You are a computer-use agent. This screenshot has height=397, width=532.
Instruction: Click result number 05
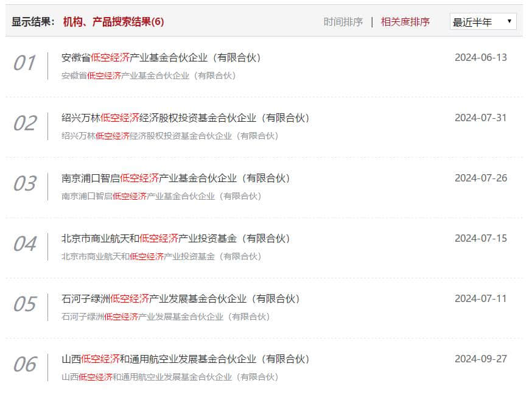pos(24,304)
